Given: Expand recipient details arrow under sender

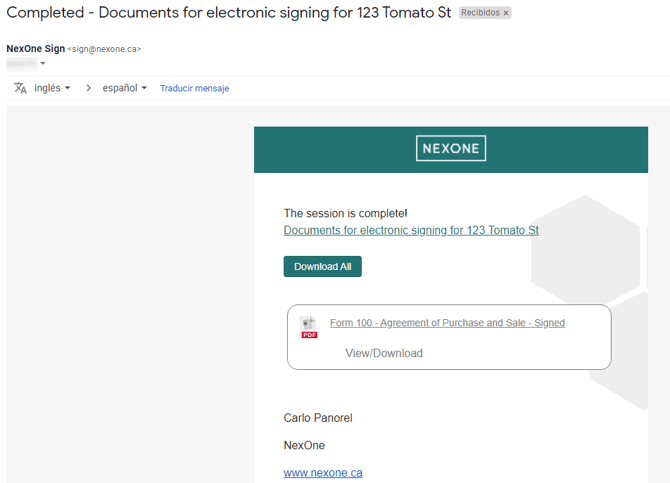Looking at the screenshot, I should pos(43,64).
